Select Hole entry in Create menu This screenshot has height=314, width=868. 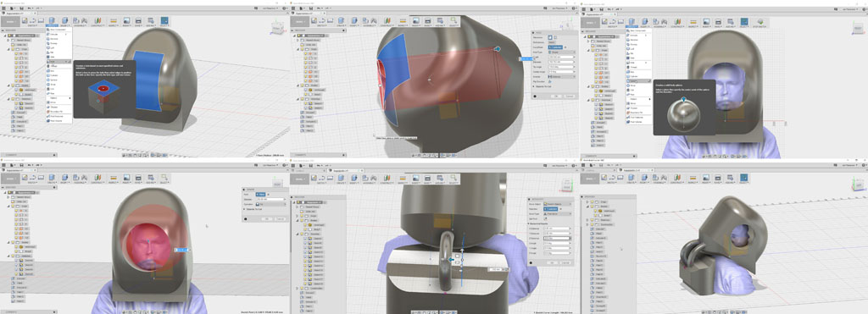coord(59,62)
